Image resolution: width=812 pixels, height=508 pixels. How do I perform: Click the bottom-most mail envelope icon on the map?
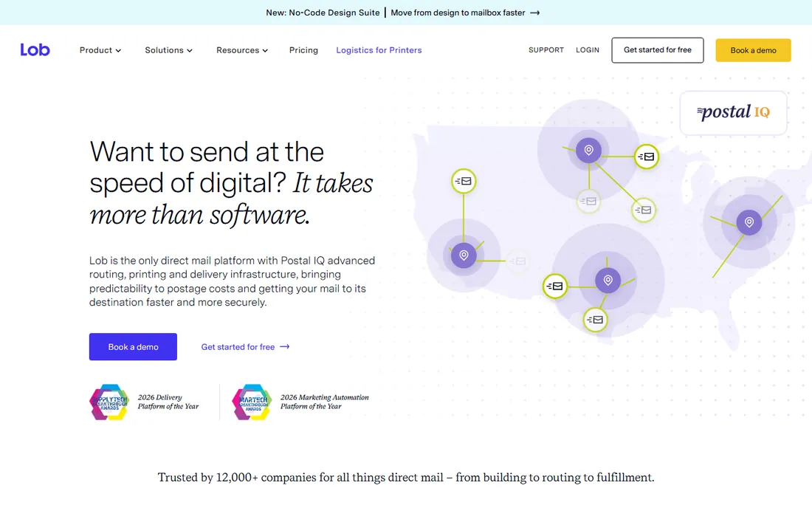595,320
